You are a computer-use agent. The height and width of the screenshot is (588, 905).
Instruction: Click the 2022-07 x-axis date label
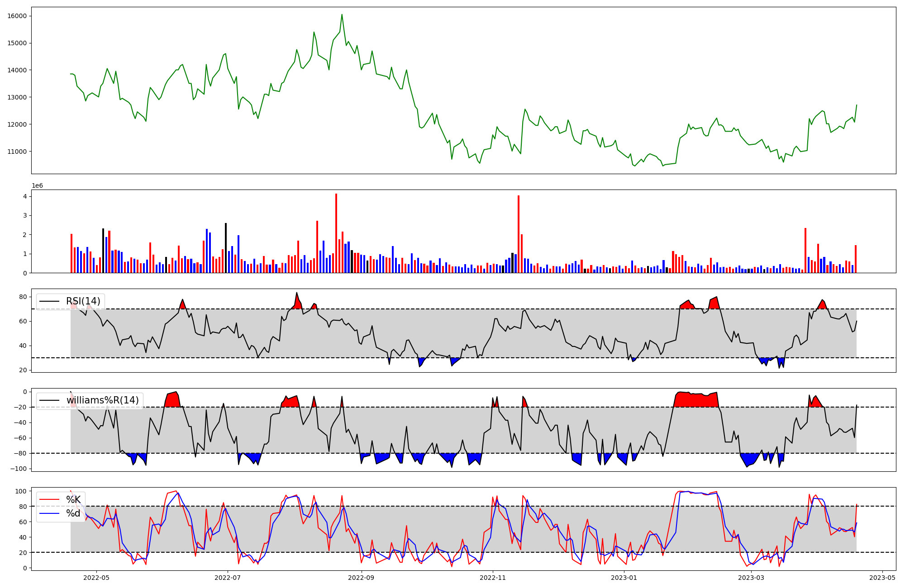click(228, 578)
